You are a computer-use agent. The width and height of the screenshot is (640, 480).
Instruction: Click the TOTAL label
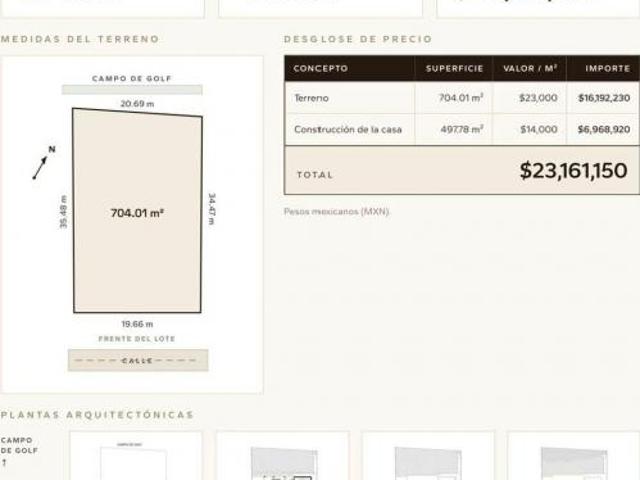tap(315, 175)
